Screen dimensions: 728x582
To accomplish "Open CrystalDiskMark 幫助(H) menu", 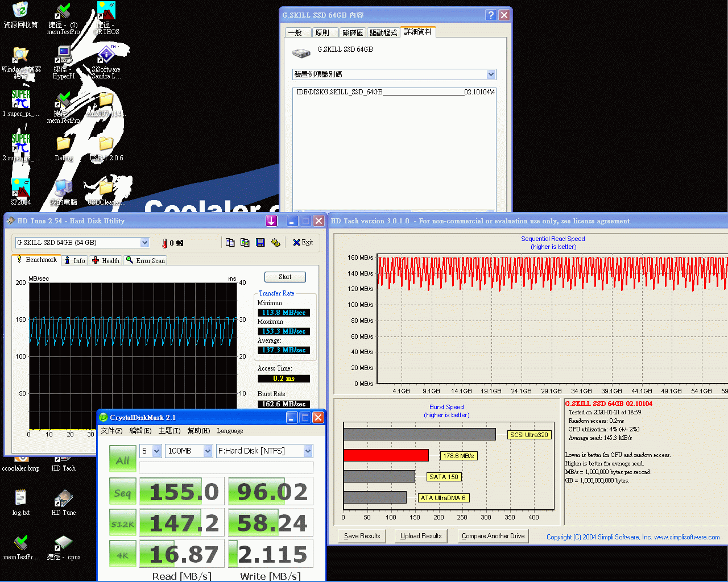I will click(198, 431).
